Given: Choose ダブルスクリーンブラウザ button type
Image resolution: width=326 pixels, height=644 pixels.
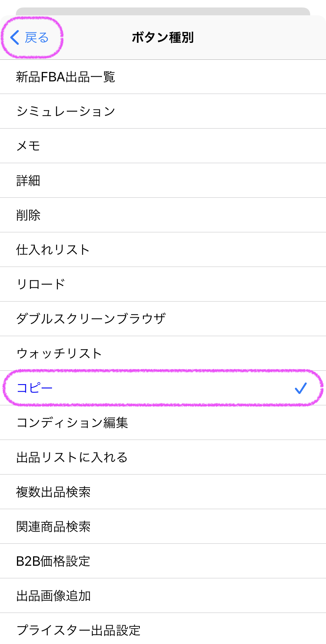Looking at the screenshot, I should pyautogui.click(x=91, y=319).
